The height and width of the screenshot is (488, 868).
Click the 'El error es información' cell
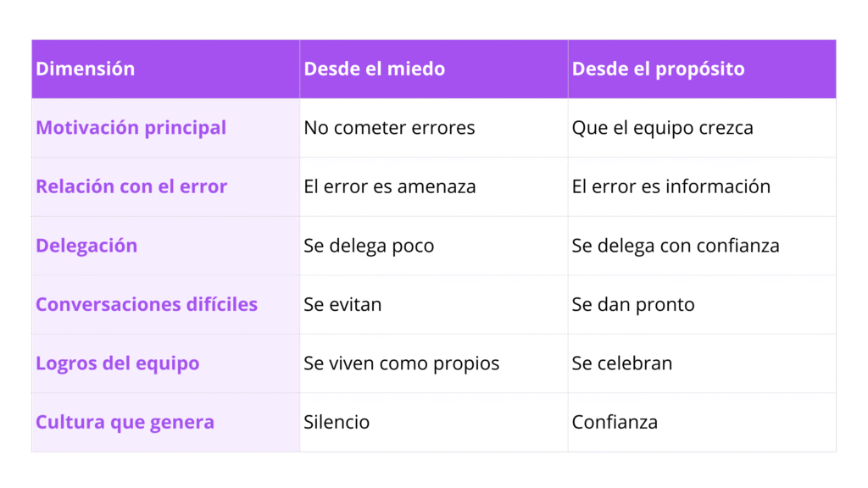click(x=670, y=186)
